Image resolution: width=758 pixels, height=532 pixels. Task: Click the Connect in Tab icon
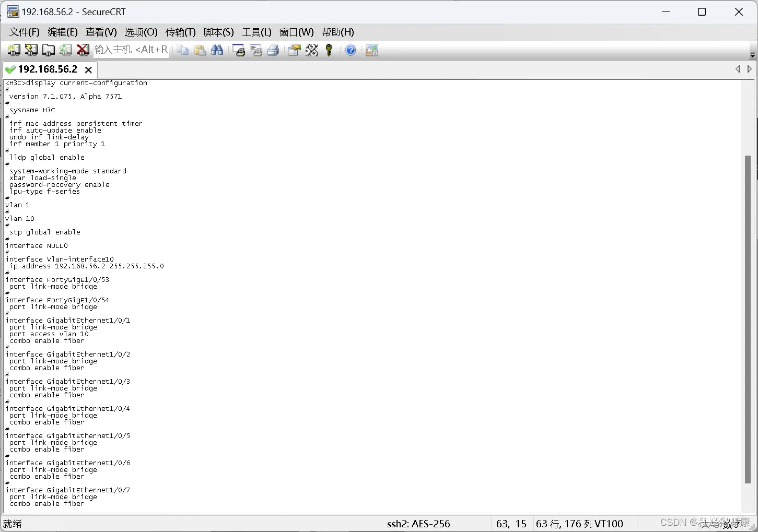[48, 50]
